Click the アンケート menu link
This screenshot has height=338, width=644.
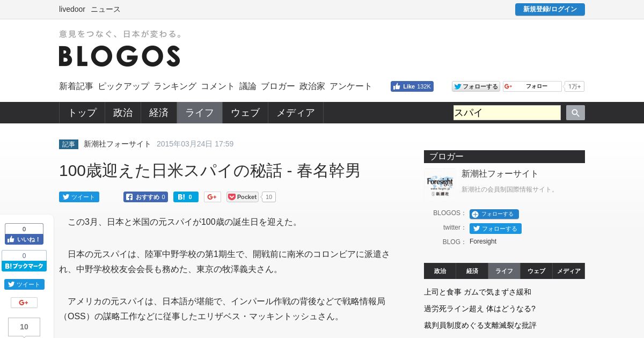point(351,86)
